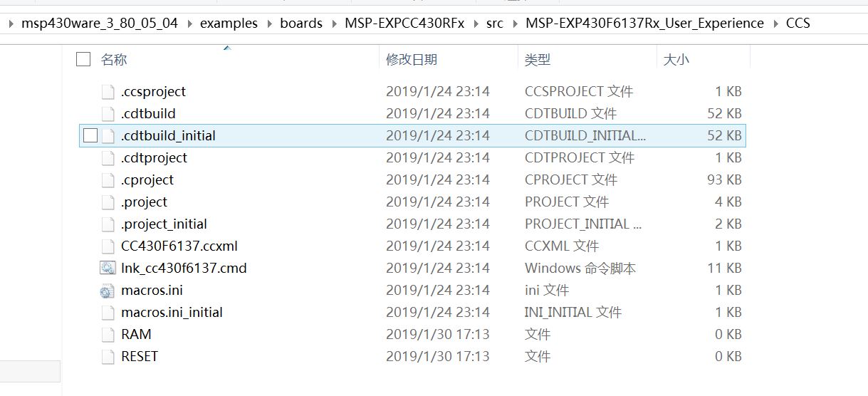This screenshot has width=868, height=396.
Task: Expand the arrow after MSP-EXP430F6137Rx_User_Experience breadcrumb
Action: pyautogui.click(x=775, y=24)
